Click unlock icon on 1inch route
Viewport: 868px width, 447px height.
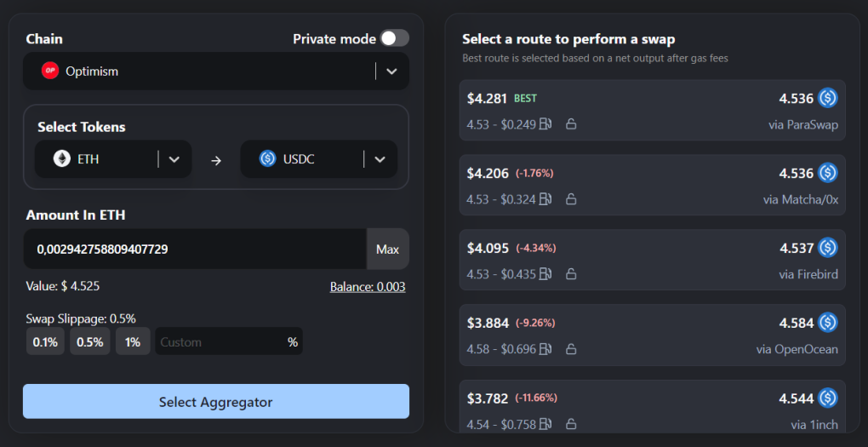571,424
